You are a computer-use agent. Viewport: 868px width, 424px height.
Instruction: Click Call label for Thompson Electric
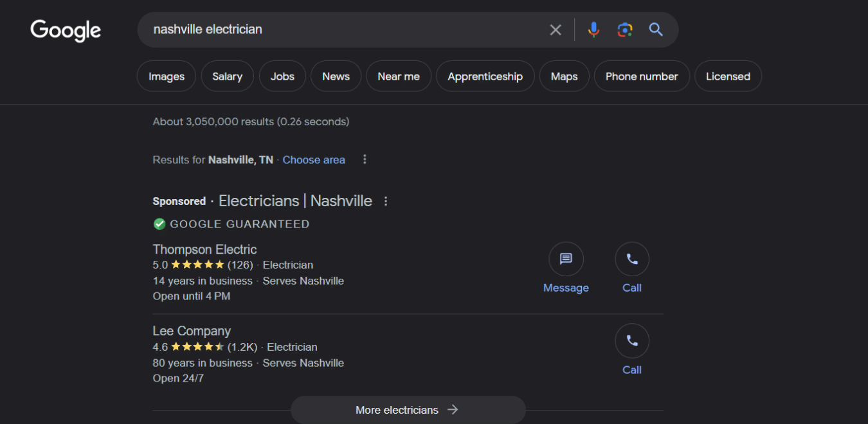coord(632,288)
